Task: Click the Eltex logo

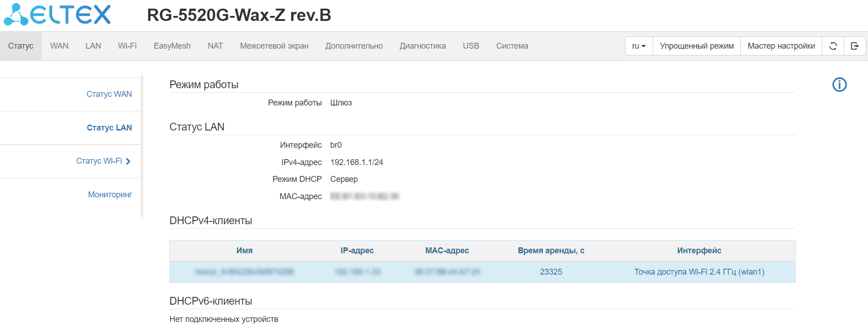Action: [58, 15]
